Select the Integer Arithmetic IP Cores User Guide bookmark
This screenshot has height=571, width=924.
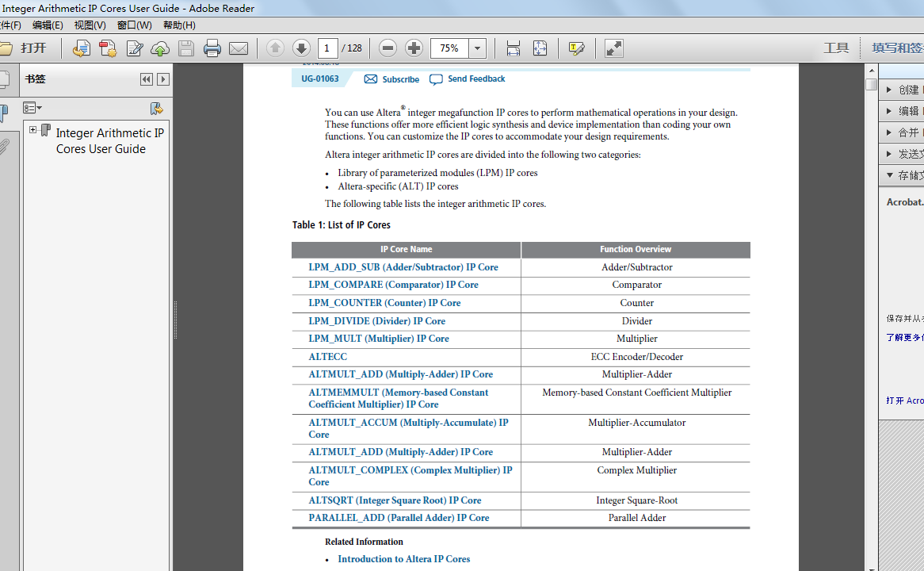[109, 141]
